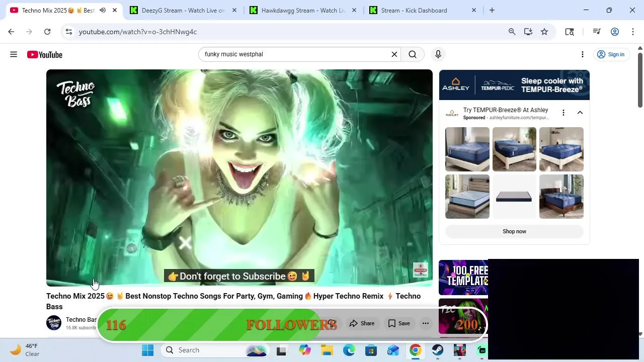Open the Chrome profile avatar icon

(x=615, y=32)
